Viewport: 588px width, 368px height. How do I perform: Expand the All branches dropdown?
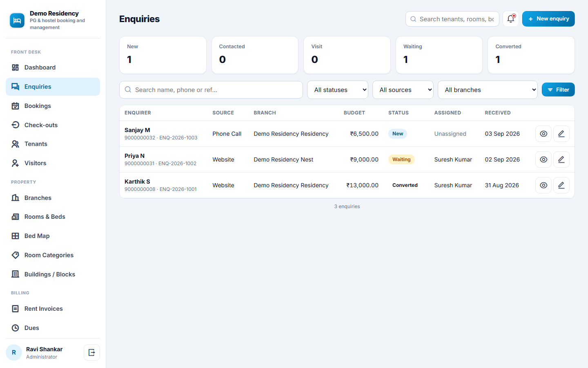488,90
